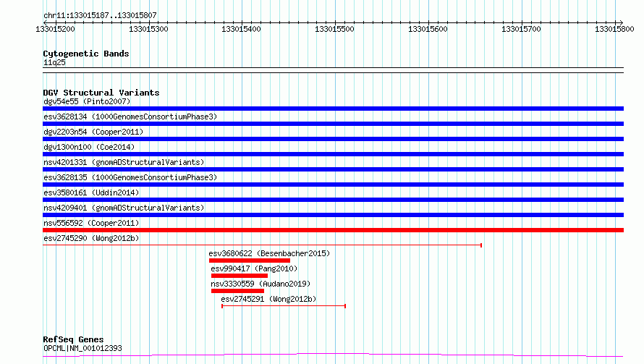This screenshot has width=644, height=364.
Task: Click ruler position label 133015600
Action: [428, 29]
